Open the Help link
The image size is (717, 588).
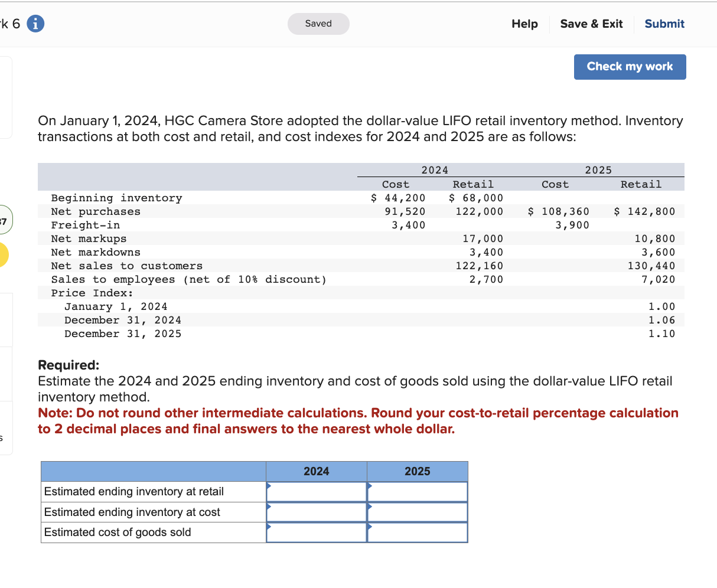(524, 24)
